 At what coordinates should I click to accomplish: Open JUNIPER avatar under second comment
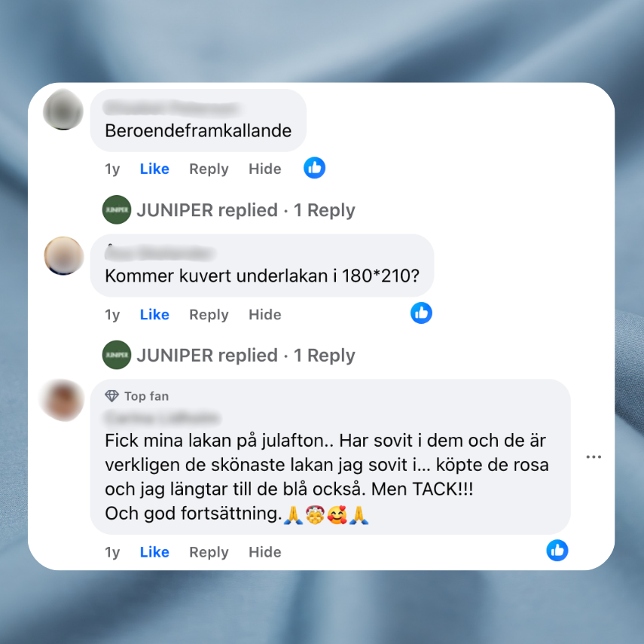(x=117, y=355)
